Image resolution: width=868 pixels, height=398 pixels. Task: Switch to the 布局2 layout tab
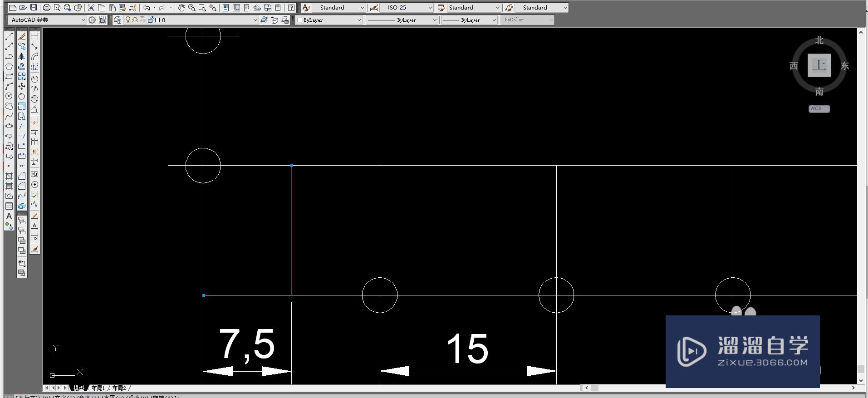(119, 388)
